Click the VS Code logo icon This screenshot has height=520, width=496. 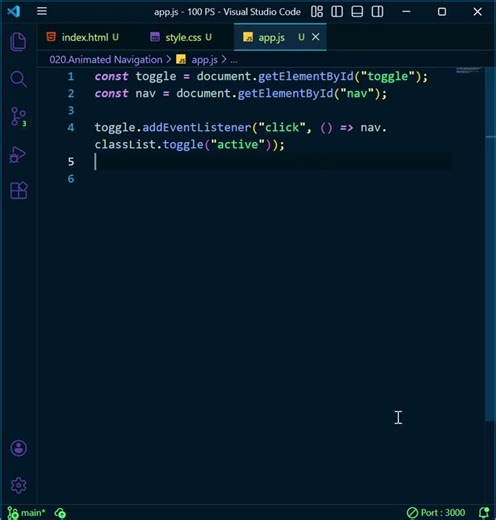[14, 11]
